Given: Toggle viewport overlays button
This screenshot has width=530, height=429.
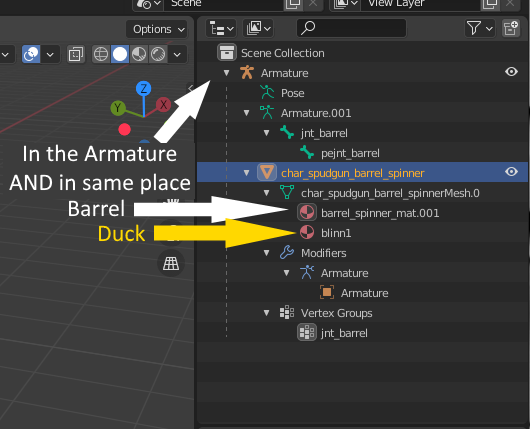Looking at the screenshot, I should (31, 54).
